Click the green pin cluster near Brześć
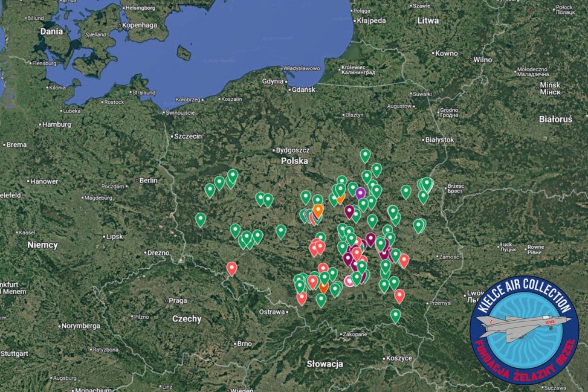This screenshot has width=588, height=392. 425,184
